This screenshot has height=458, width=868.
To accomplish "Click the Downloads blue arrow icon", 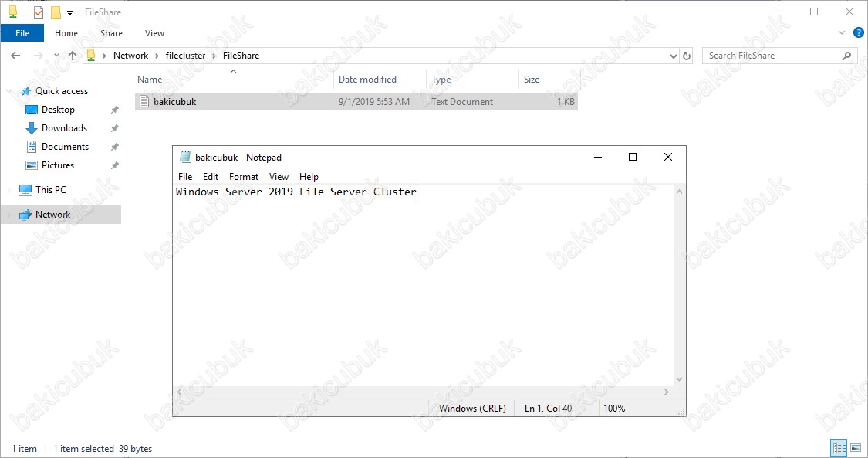I will (32, 128).
